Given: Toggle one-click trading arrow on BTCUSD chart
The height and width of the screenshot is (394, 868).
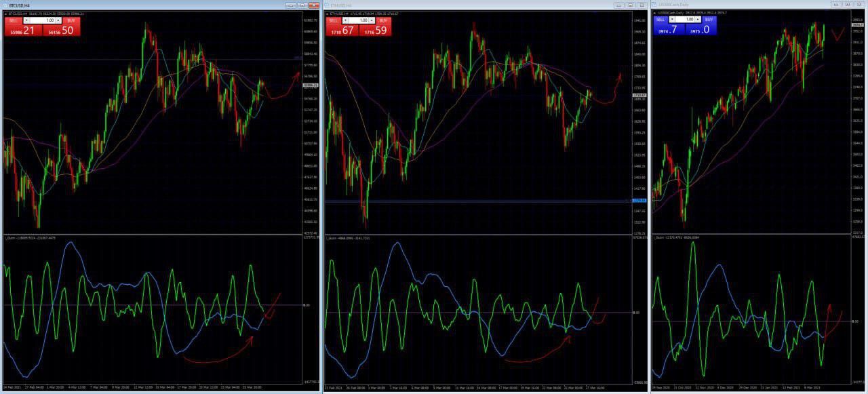Looking at the screenshot, I should tap(6, 14).
